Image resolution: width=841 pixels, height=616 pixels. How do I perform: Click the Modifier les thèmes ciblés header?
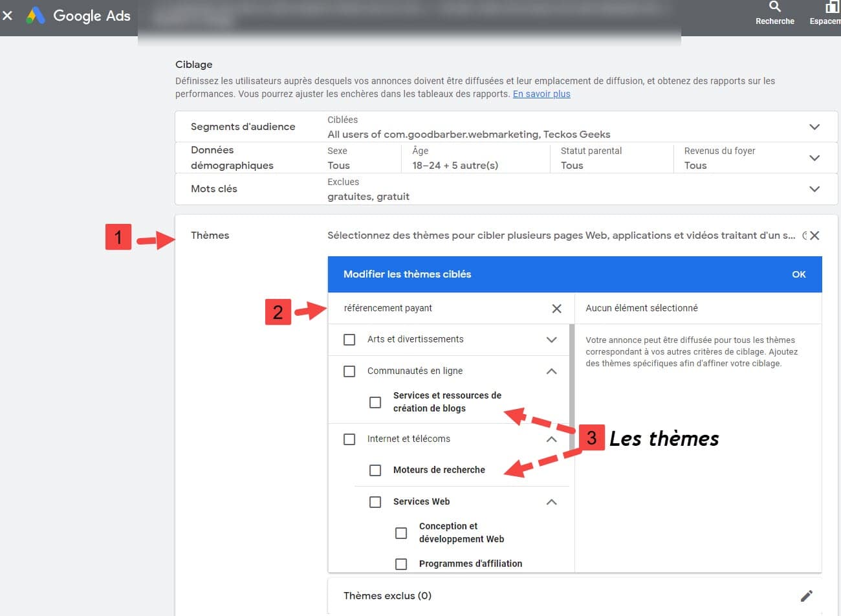(x=408, y=274)
